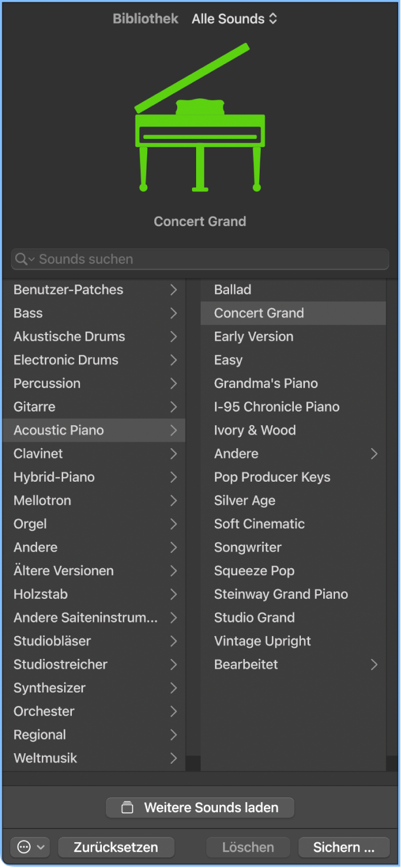
Task: Click the Sounds suchen search field
Action: [x=200, y=259]
